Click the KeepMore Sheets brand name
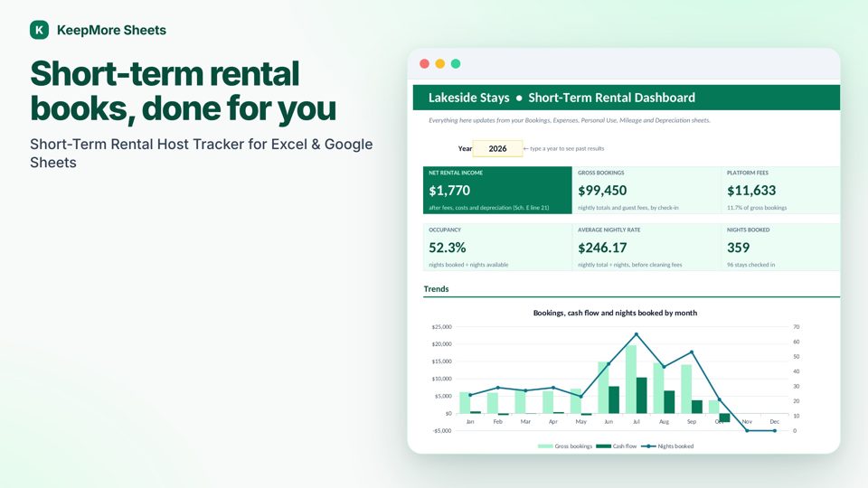Image resolution: width=868 pixels, height=488 pixels. (x=111, y=30)
